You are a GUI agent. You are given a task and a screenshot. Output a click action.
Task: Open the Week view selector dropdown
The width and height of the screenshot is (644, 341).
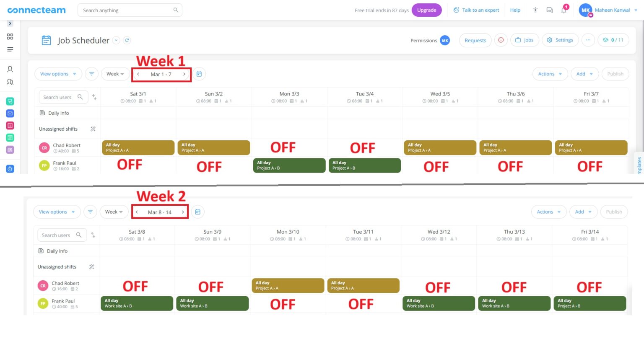pos(114,74)
